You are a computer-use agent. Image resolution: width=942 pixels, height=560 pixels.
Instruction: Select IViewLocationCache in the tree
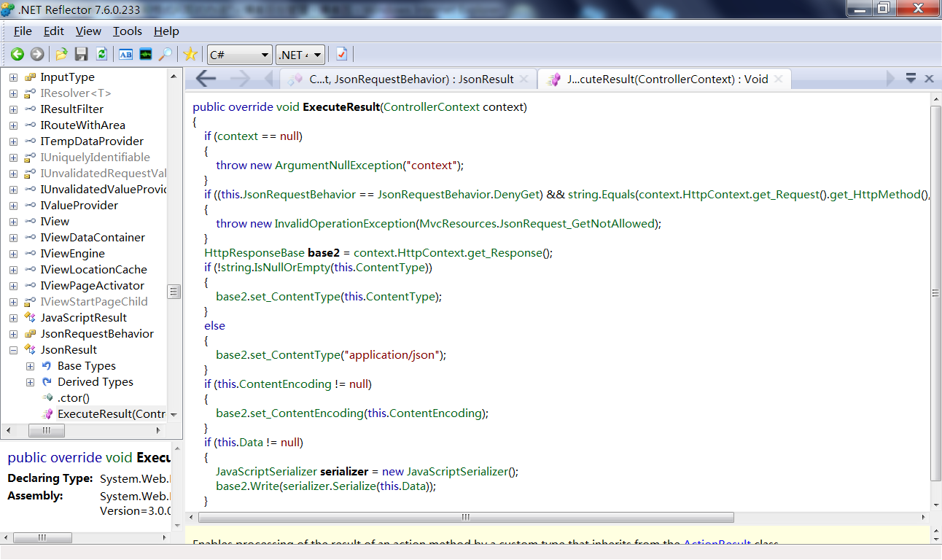click(93, 270)
